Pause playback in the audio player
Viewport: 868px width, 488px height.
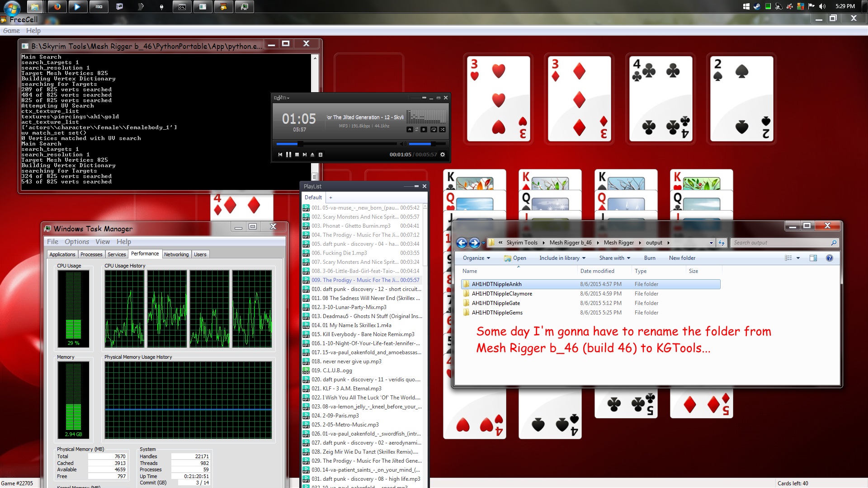pos(288,155)
